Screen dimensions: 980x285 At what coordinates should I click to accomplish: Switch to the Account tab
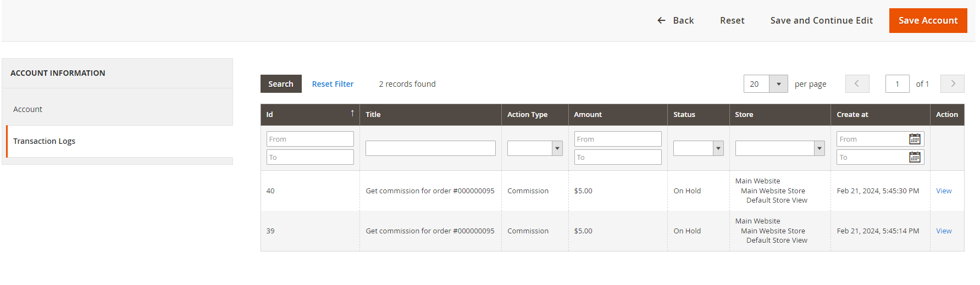coord(28,109)
